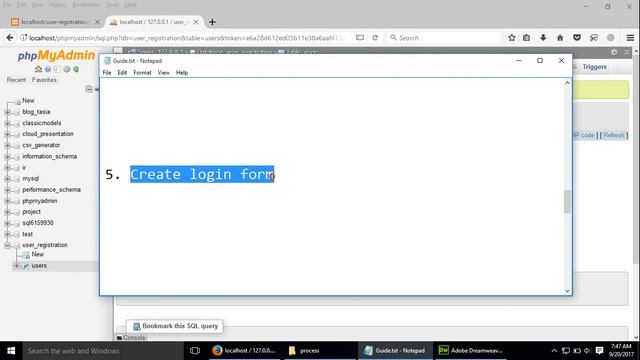Open reader view icon in the address bar
The height and width of the screenshot is (360, 640).
[x=360, y=38]
